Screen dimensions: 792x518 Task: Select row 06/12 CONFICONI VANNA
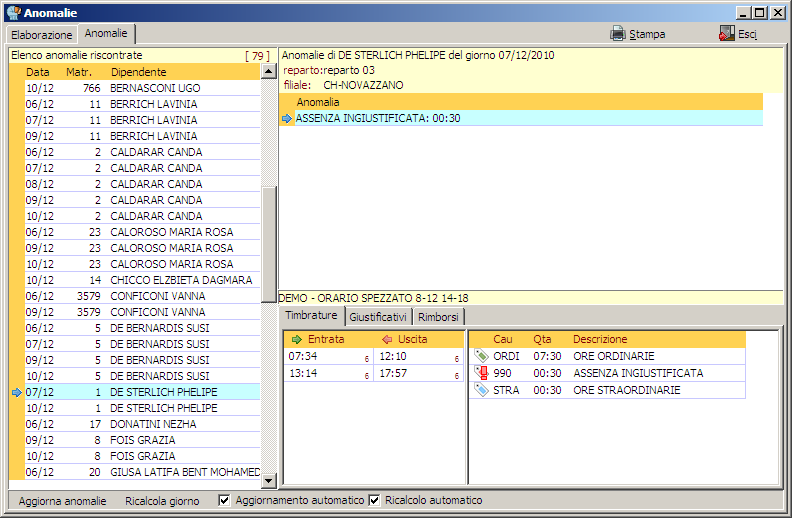tap(142, 296)
